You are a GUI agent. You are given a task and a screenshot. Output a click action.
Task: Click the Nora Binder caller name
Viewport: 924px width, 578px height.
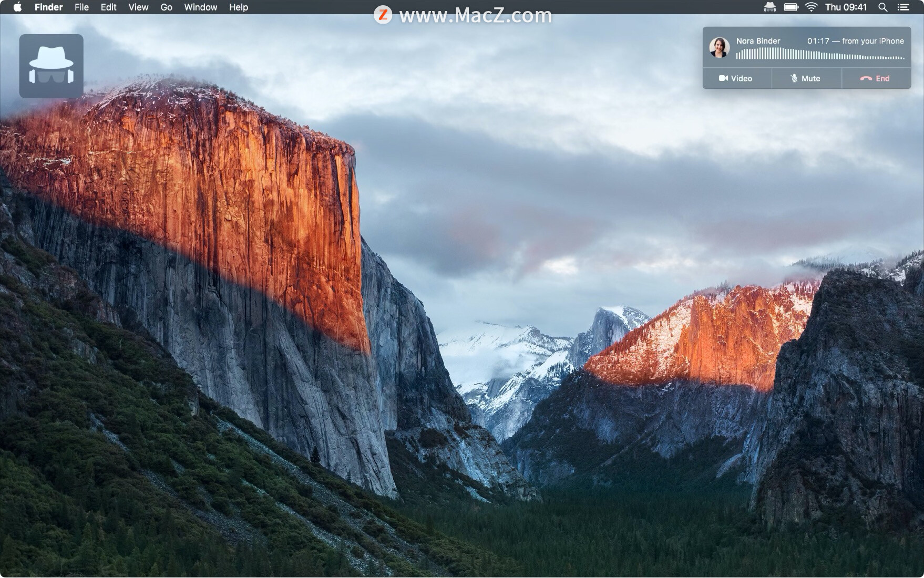(x=758, y=41)
